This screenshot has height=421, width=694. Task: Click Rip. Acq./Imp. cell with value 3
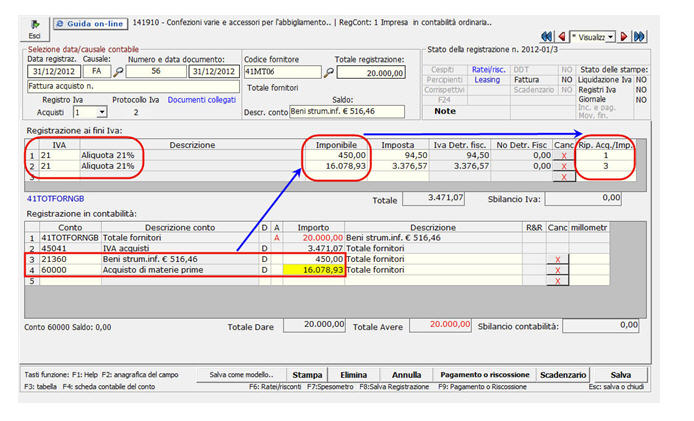tap(605, 166)
